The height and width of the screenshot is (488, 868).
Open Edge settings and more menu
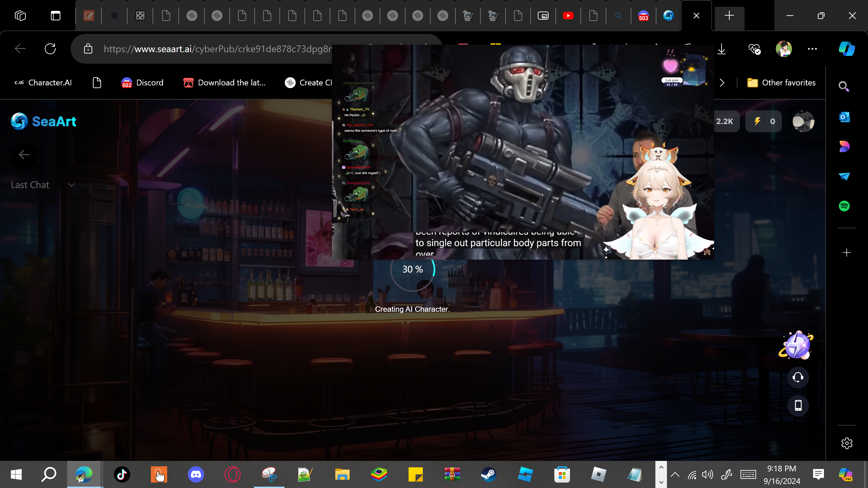pos(812,49)
